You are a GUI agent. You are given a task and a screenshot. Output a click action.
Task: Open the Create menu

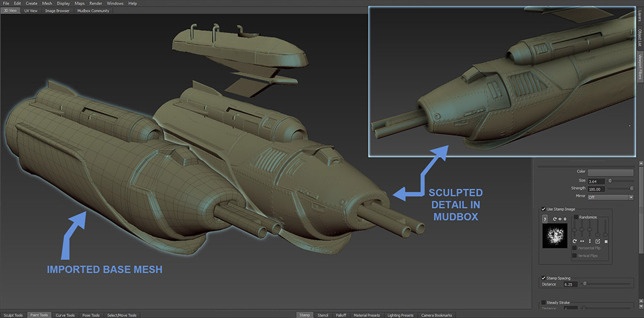tap(31, 3)
